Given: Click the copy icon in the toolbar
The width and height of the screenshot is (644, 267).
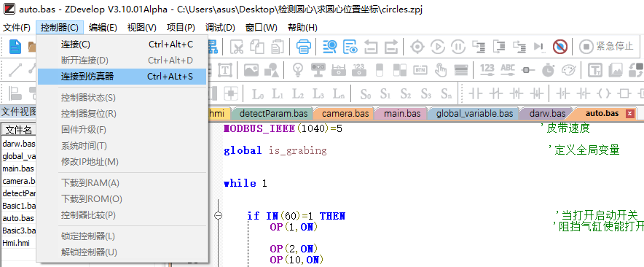Looking at the screenshot, I should (x=257, y=47).
